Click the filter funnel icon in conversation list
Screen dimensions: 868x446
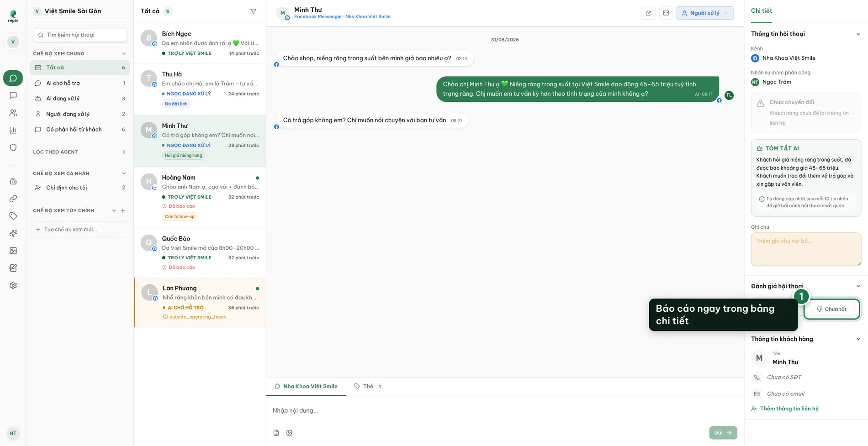[254, 11]
